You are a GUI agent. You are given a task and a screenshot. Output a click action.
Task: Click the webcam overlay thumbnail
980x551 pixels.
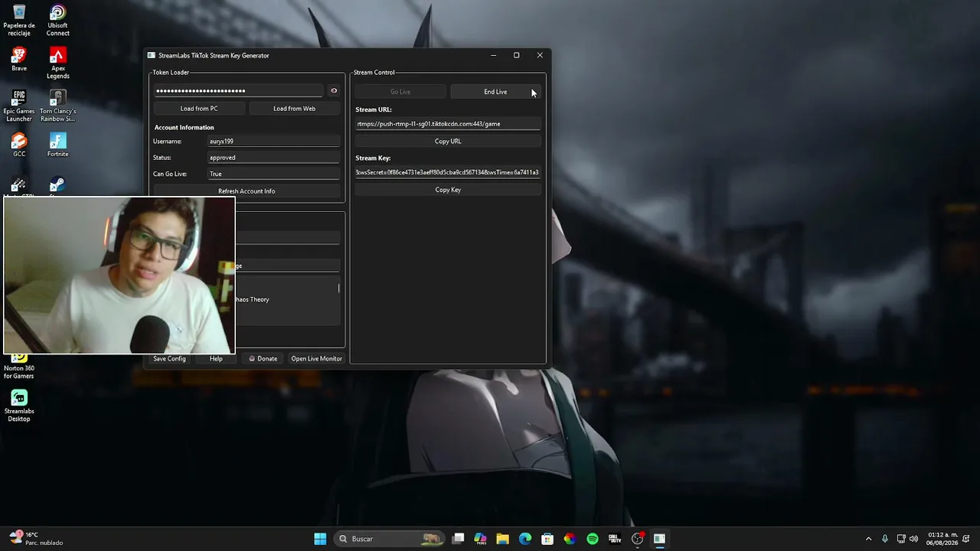pos(119,275)
